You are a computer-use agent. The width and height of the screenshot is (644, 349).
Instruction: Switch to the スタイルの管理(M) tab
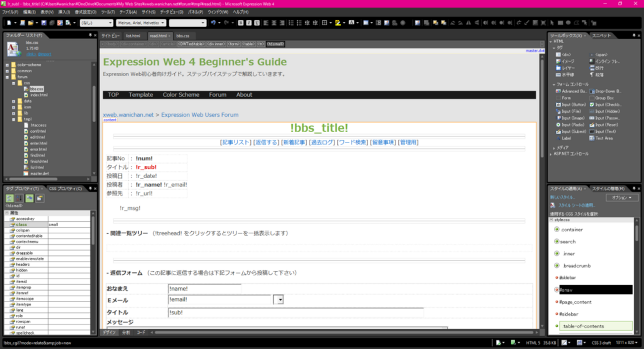[608, 189]
